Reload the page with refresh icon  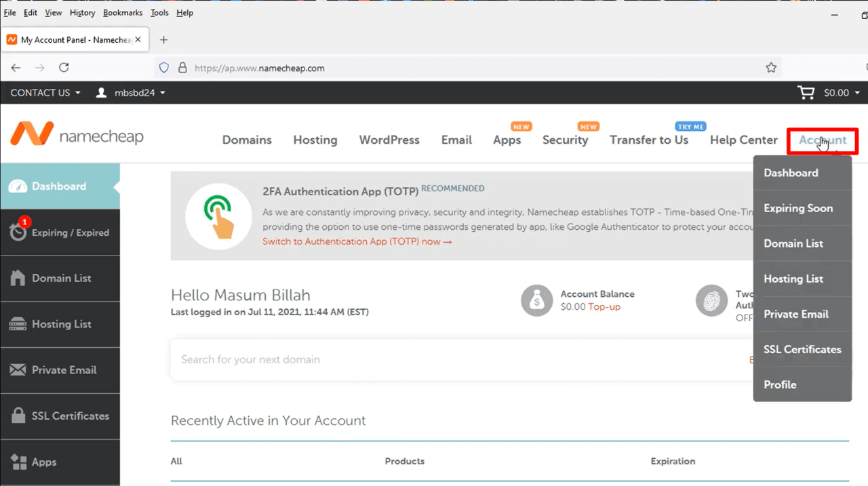pos(64,68)
